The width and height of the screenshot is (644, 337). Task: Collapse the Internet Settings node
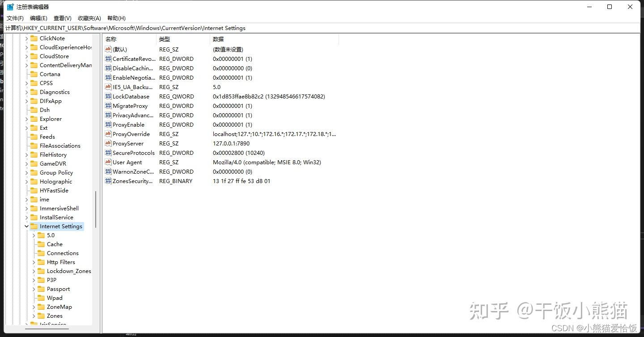pyautogui.click(x=26, y=226)
